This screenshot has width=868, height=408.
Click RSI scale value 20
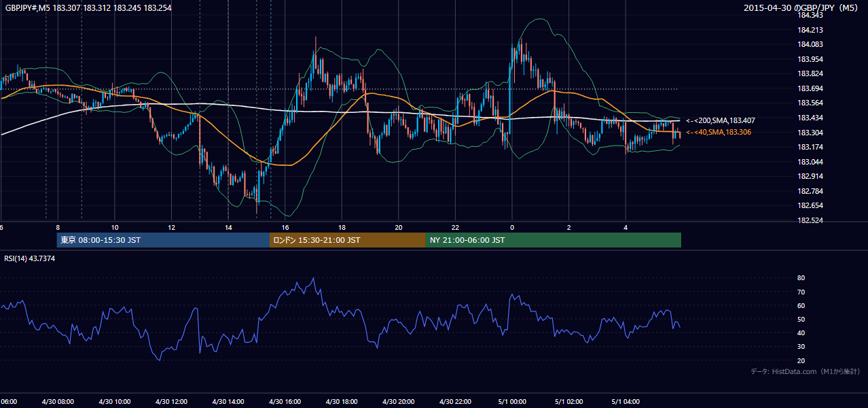pos(801,360)
